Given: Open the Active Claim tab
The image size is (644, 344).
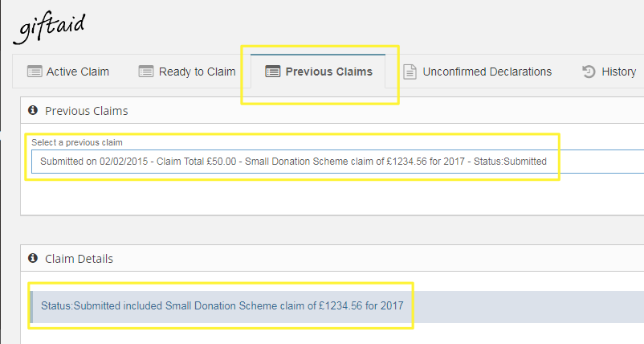Looking at the screenshot, I should pos(68,72).
